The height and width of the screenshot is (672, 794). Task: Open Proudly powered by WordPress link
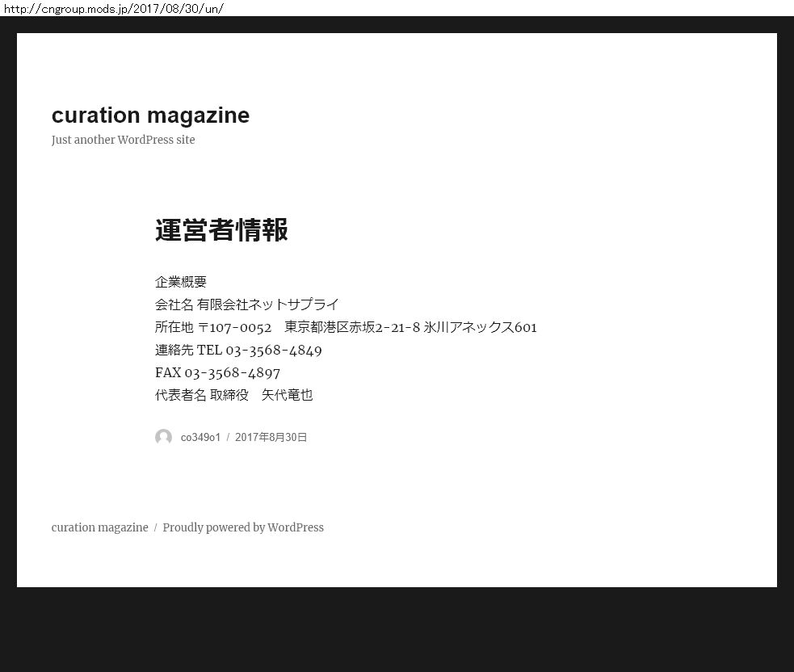(243, 527)
